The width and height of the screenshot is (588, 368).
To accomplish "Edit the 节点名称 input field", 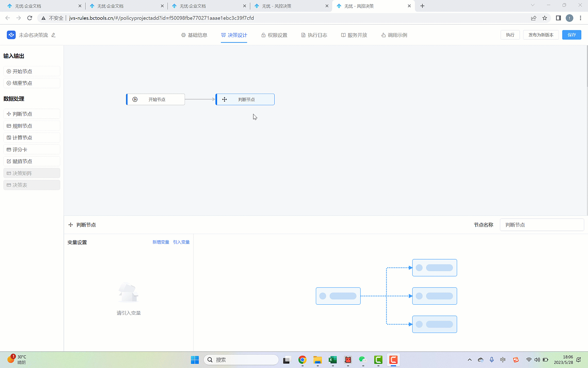I will click(x=542, y=225).
